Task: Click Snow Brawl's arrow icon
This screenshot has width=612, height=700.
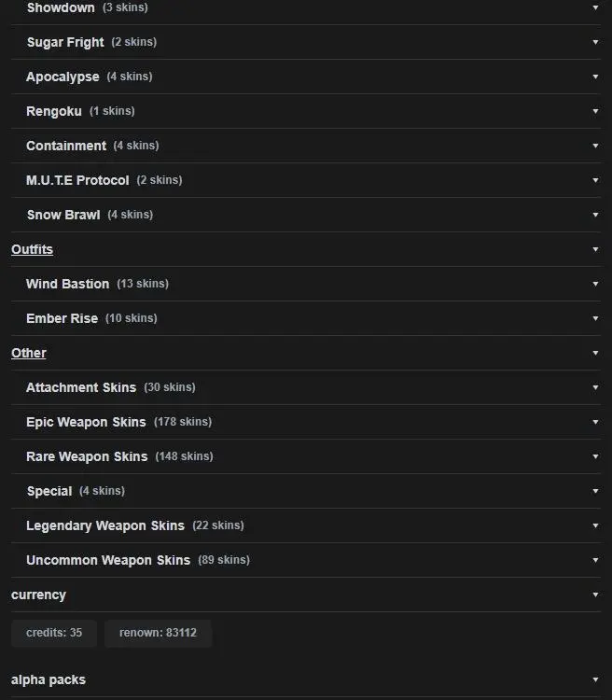Action: 595,215
